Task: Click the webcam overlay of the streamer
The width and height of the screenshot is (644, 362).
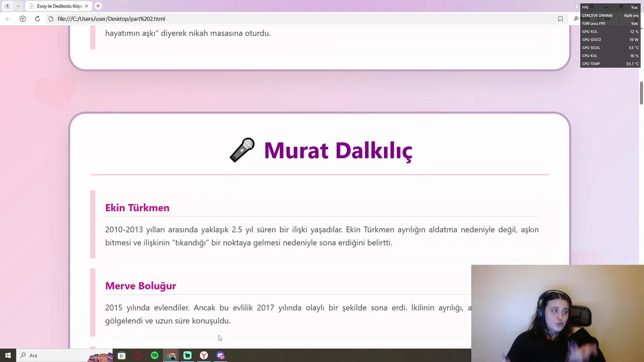Action: point(557,313)
